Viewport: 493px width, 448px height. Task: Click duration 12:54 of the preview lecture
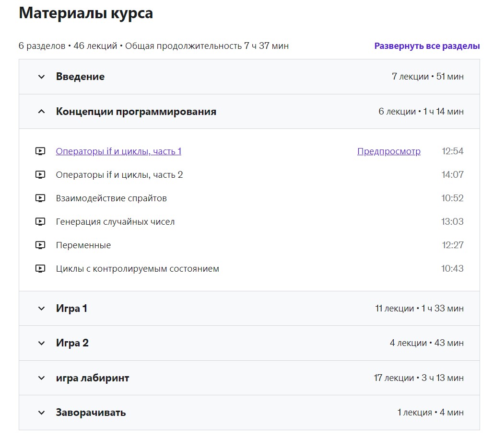click(454, 151)
